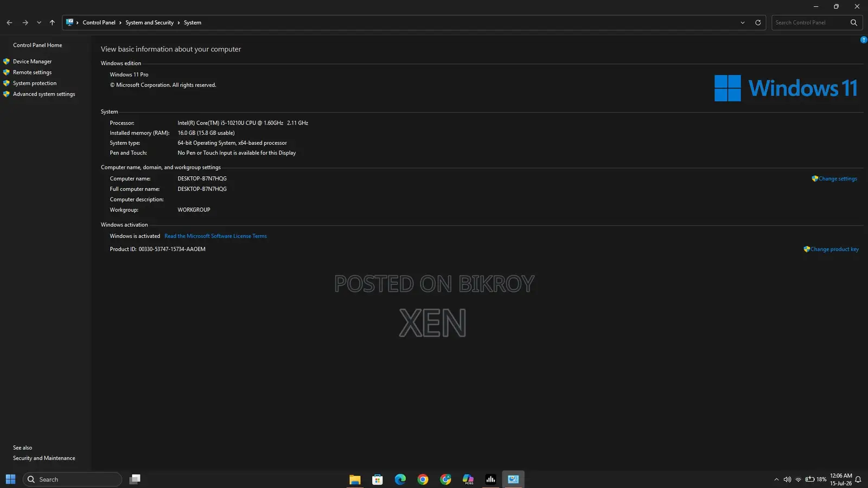868x488 pixels.
Task: Read the Microsoft Software License Terms
Action: [x=215, y=236]
